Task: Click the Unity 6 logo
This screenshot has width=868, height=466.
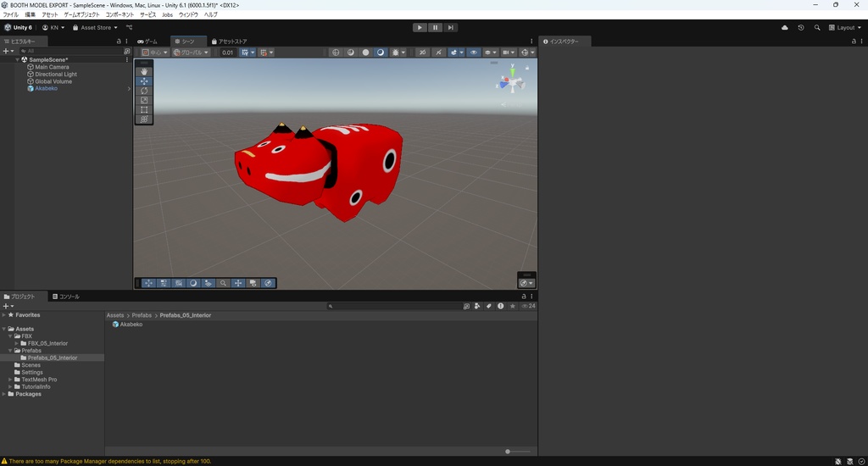Action: 19,27
